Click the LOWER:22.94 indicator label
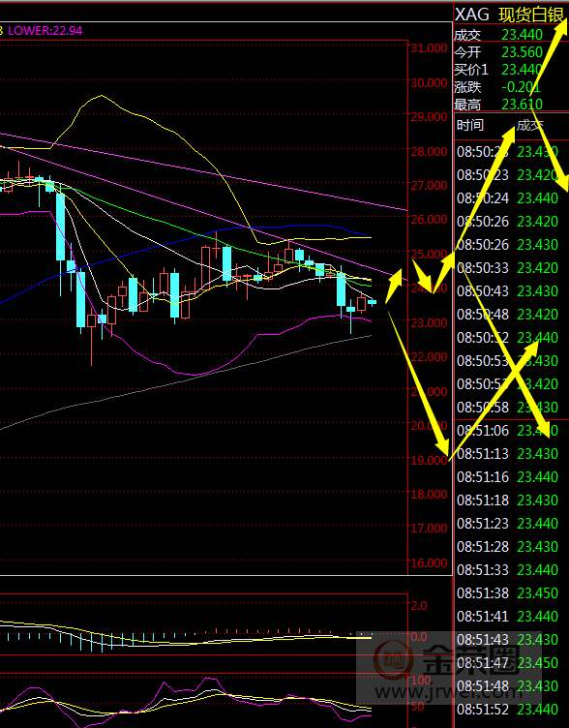 45,31
